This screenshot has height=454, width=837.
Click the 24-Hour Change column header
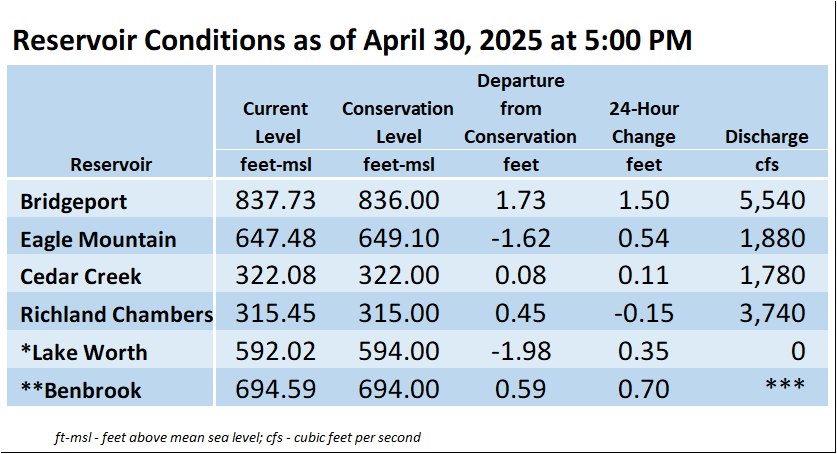click(x=644, y=123)
